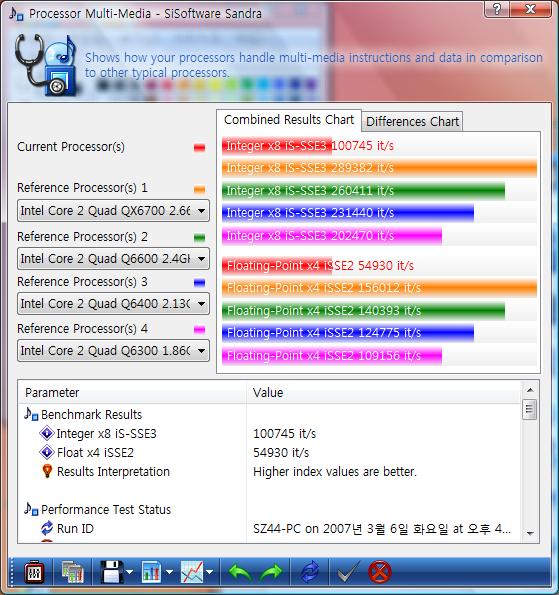Click the floppy disk save icon
559x595 pixels.
pos(112,572)
